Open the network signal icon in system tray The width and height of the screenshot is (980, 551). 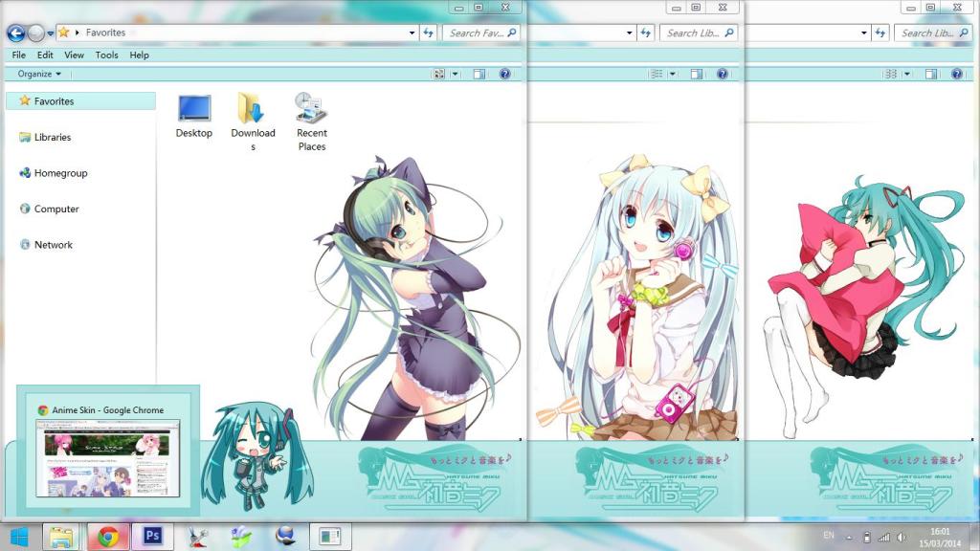point(884,537)
